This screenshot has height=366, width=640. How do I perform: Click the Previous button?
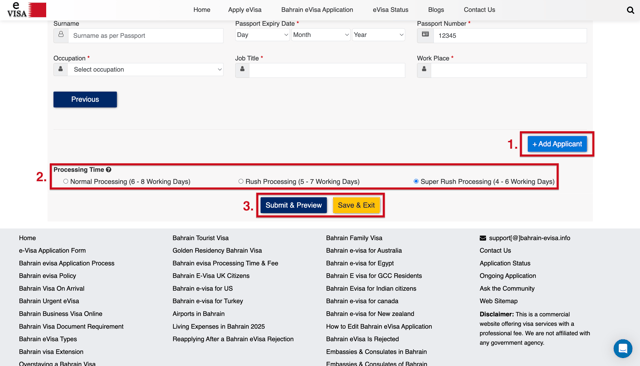point(85,99)
